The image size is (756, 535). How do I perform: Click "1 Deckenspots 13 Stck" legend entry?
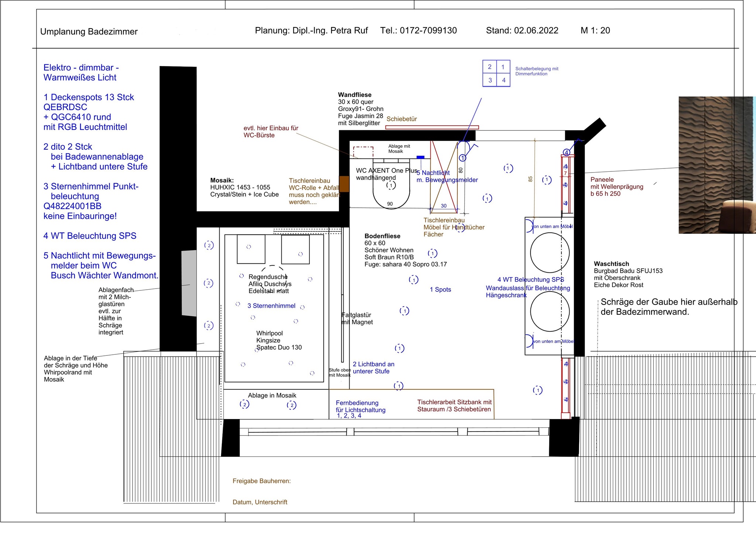click(89, 97)
